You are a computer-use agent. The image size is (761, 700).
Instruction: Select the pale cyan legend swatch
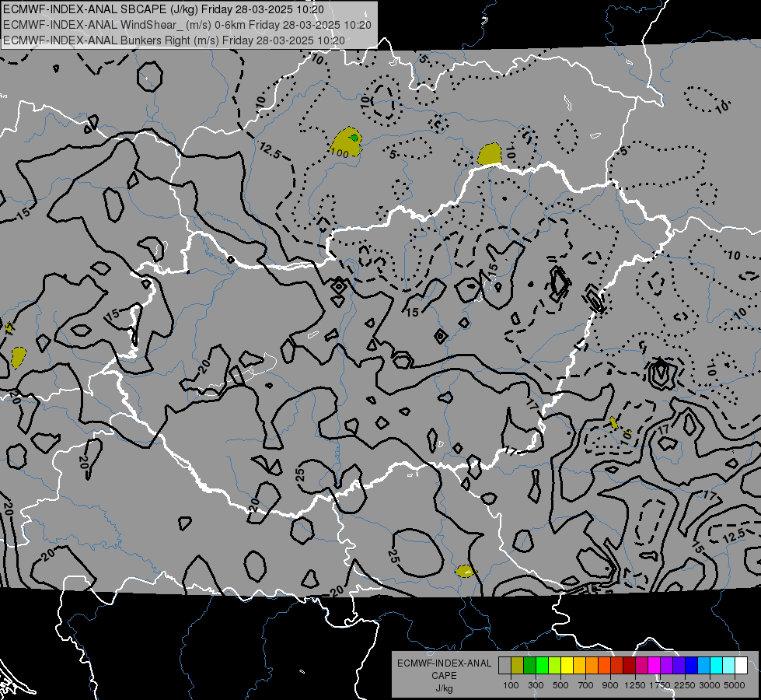[729, 666]
